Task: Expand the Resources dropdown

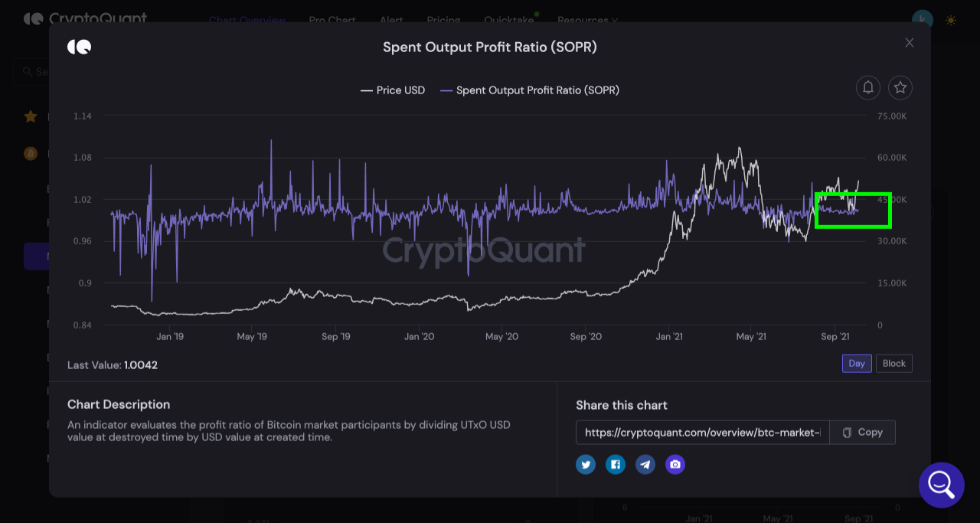Action: click(x=587, y=21)
